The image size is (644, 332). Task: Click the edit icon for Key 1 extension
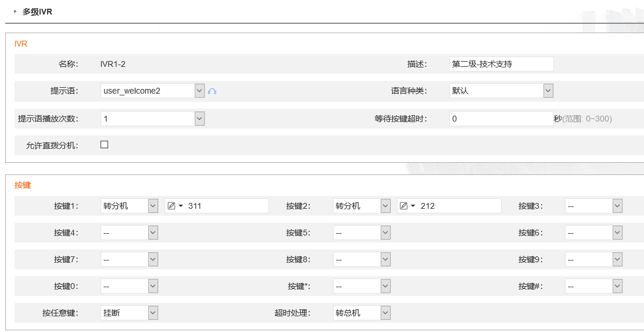pos(171,206)
